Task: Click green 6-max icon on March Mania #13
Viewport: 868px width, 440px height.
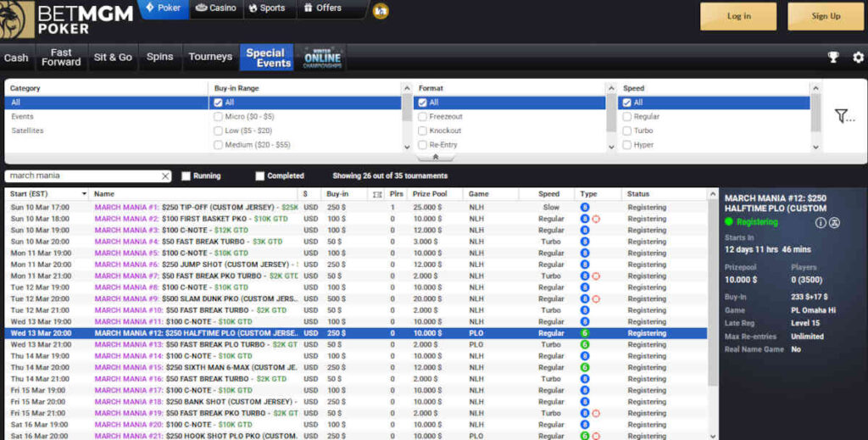Action: click(x=585, y=344)
